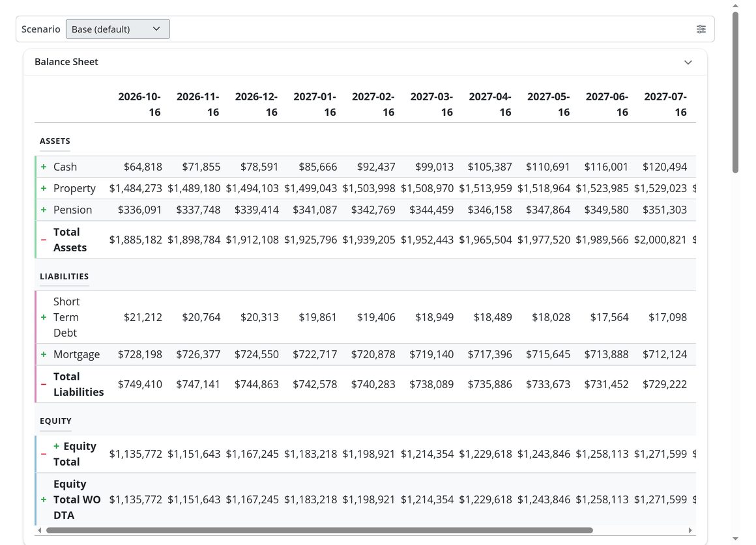The height and width of the screenshot is (545, 756).
Task: Click Total Liabilities value $749,410
Action: [x=140, y=385]
